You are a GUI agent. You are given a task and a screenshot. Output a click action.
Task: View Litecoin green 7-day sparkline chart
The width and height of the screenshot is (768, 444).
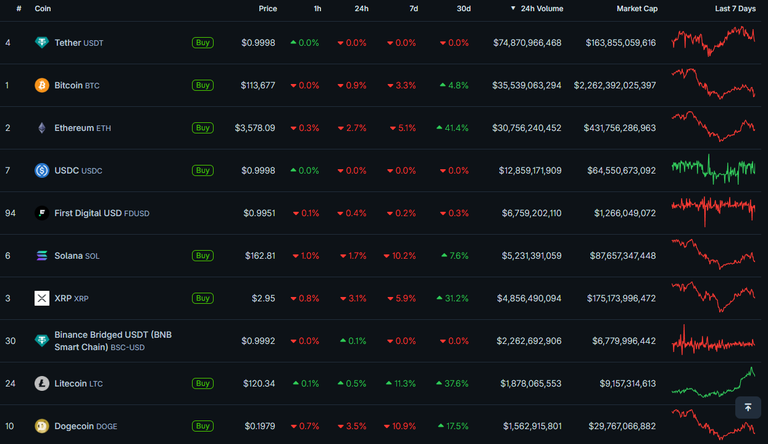[x=713, y=382]
